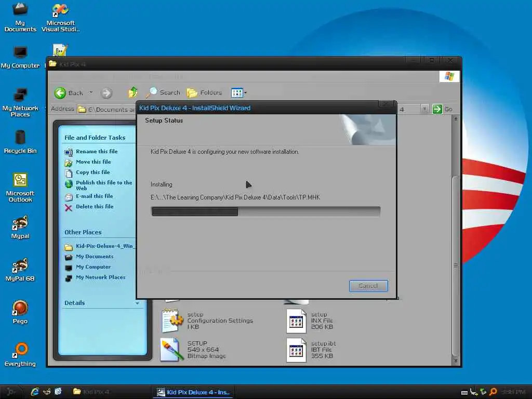Click Rename this file task

coord(97,151)
